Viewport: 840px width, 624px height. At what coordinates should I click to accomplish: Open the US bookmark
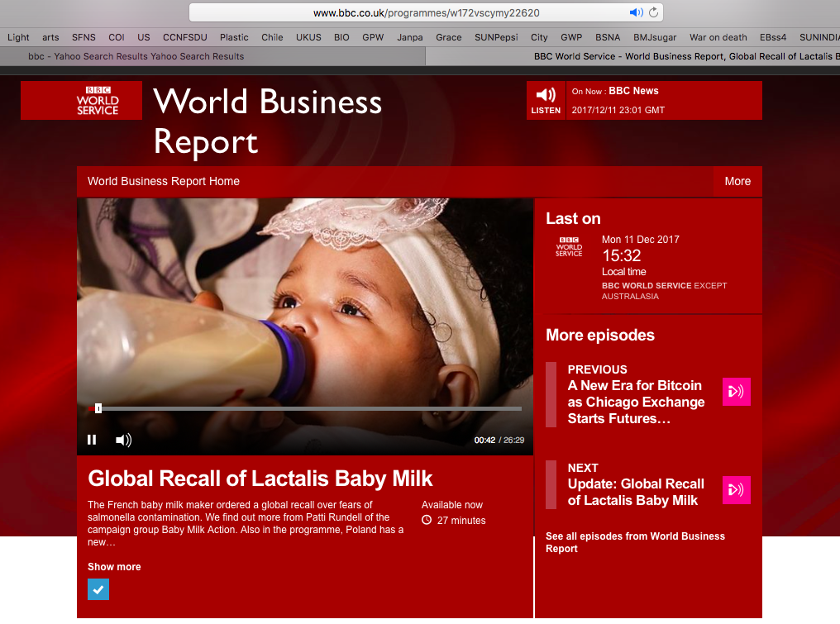point(144,37)
